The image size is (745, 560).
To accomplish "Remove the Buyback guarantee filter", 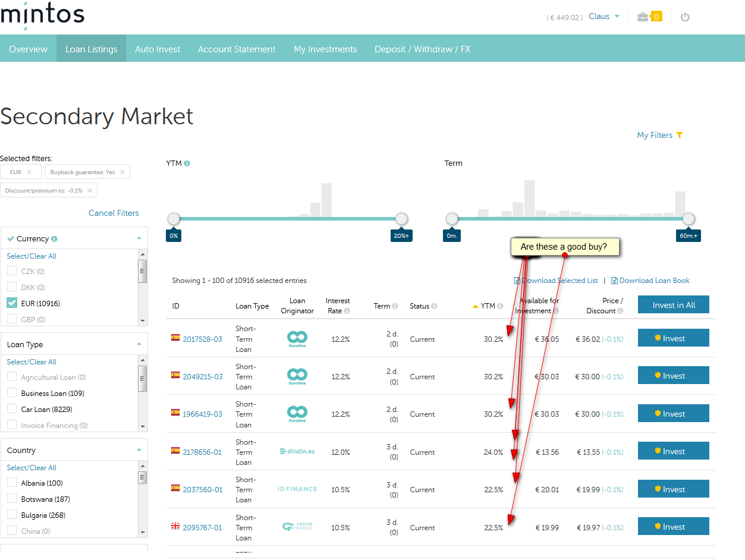I will [122, 172].
